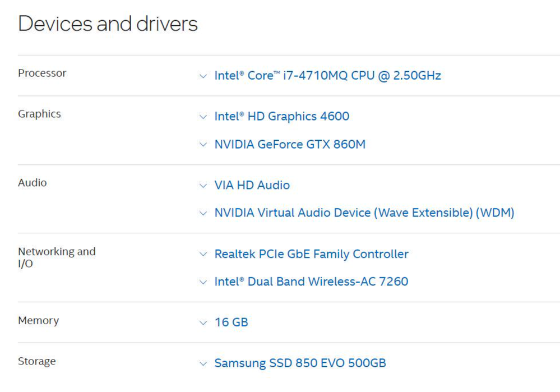Open the Intel Core i7-4710MQ CPU link
The width and height of the screenshot is (560, 392).
coord(327,76)
